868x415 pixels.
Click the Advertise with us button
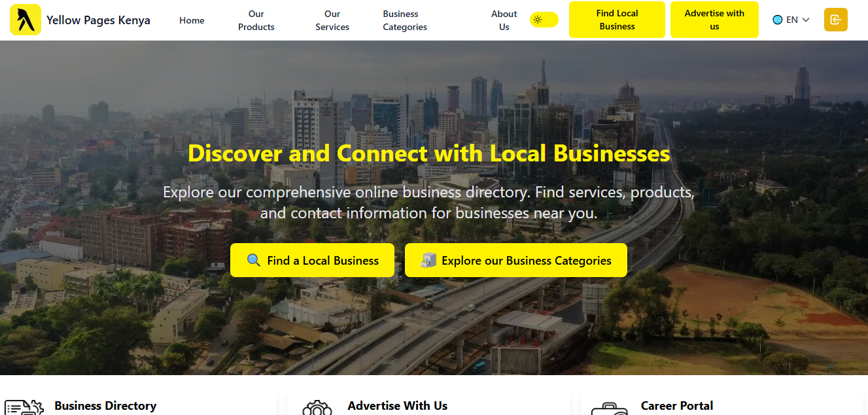pyautogui.click(x=714, y=20)
